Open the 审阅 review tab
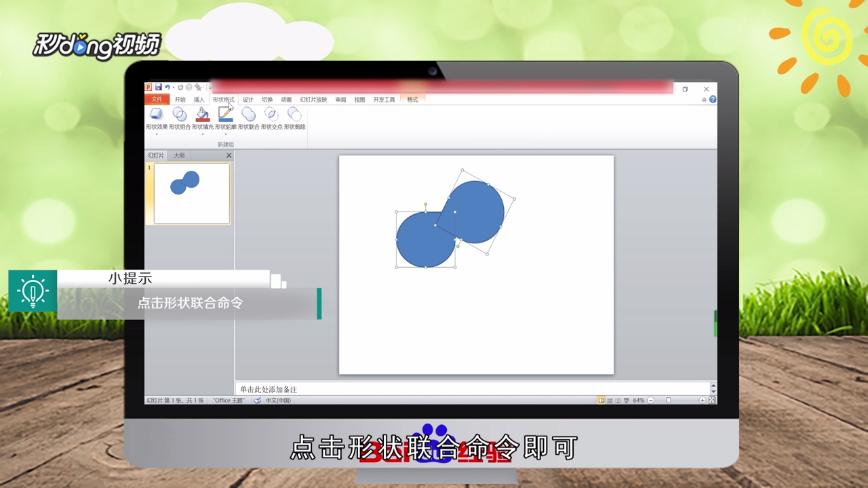Screen dimensions: 868x488 [x=340, y=100]
